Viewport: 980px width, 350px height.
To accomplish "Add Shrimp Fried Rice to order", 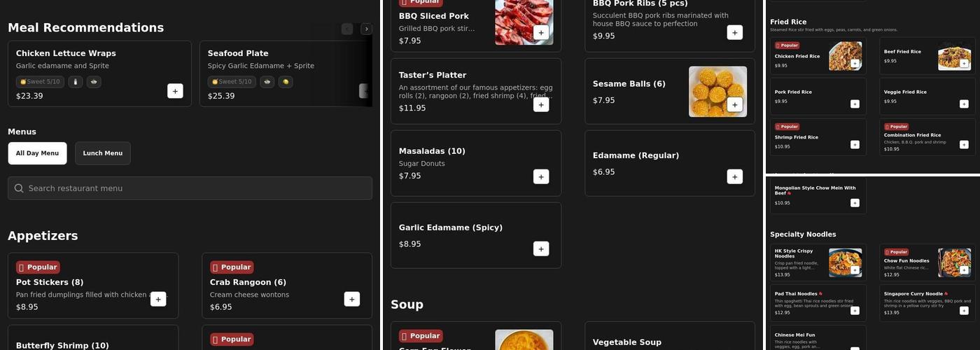I will coord(855,145).
